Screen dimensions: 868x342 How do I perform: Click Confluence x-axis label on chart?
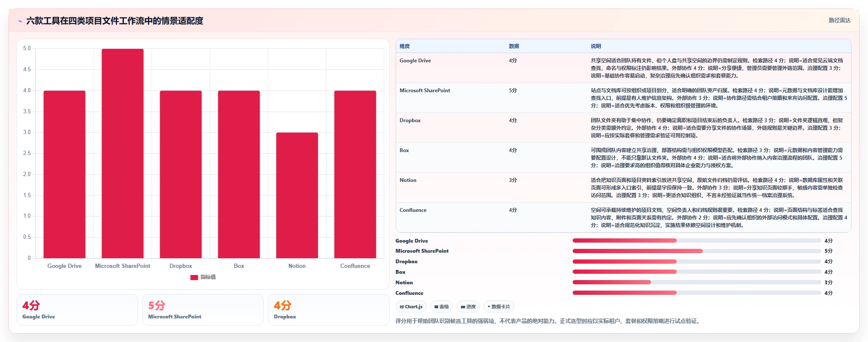[x=355, y=266]
